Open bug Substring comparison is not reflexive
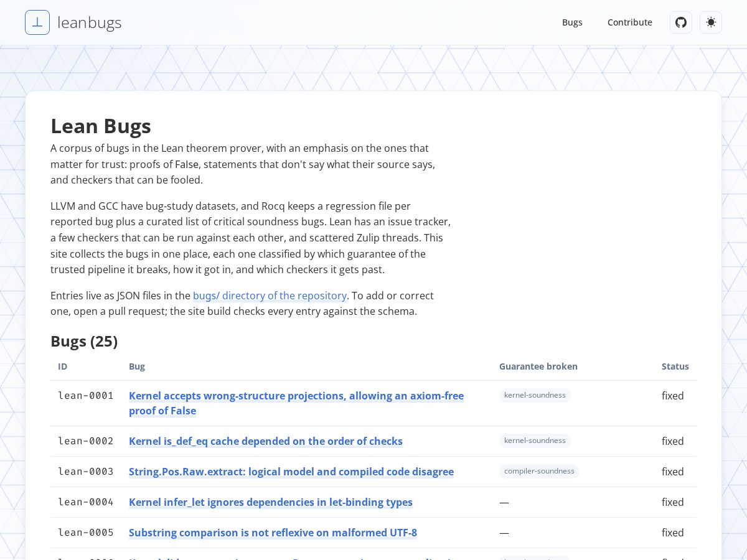This screenshot has height=560, width=747. 273,533
